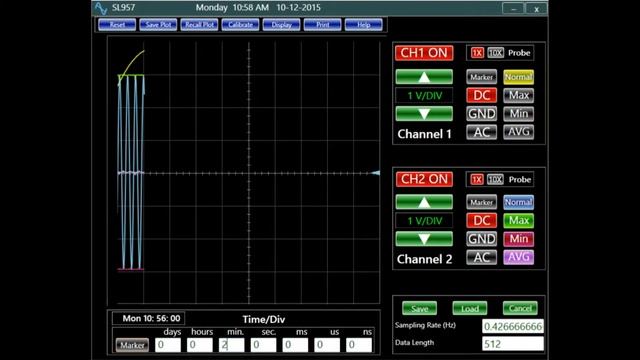Click the Mon 10:56:00 timestamp box
The height and width of the screenshot is (360, 640).
click(149, 318)
